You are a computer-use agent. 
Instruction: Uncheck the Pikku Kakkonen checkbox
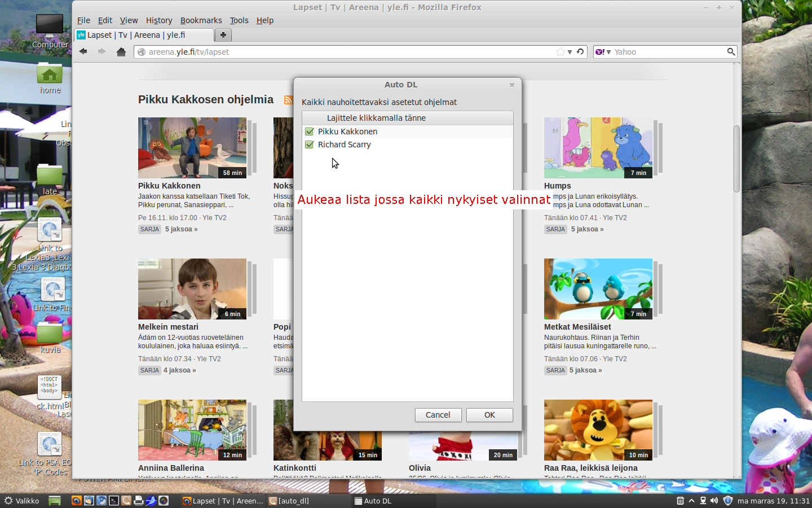coord(309,132)
